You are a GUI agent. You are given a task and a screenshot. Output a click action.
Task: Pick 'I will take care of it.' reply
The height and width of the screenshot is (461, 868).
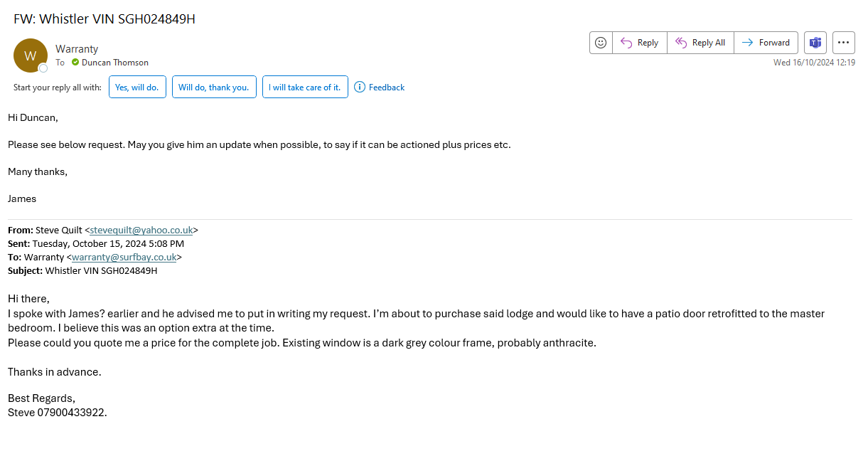click(305, 88)
